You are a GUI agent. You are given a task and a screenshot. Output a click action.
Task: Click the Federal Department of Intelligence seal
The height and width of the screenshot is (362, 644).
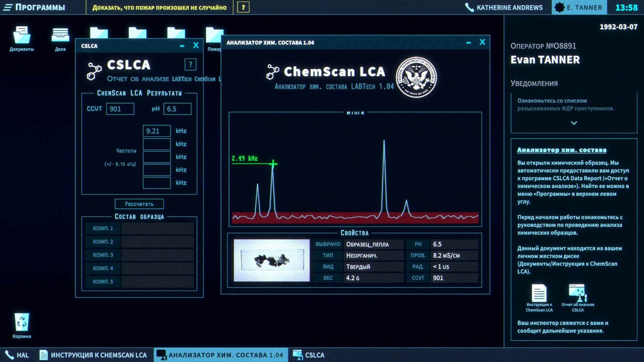pos(416,77)
